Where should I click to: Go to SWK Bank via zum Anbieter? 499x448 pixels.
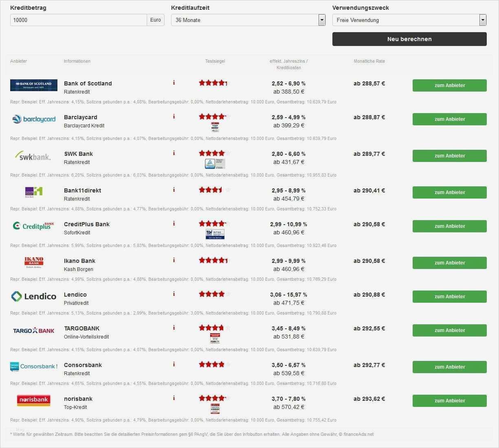pos(450,156)
